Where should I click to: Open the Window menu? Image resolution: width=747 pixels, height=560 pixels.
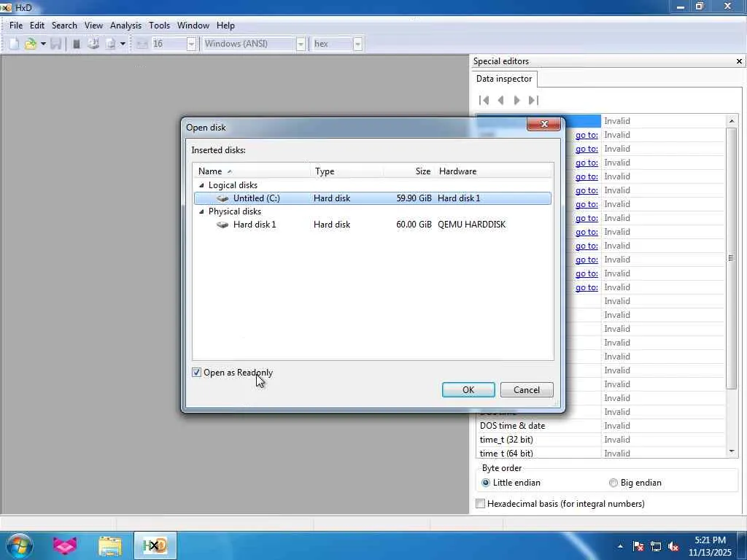[x=193, y=26]
